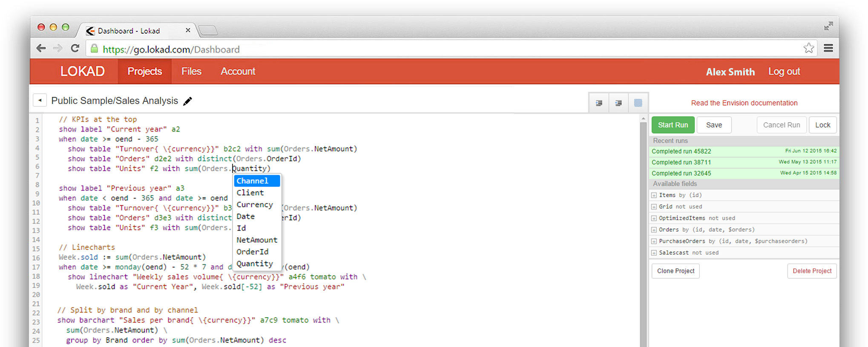The width and height of the screenshot is (868, 347).
Task: Go back with browser back arrow
Action: [41, 49]
